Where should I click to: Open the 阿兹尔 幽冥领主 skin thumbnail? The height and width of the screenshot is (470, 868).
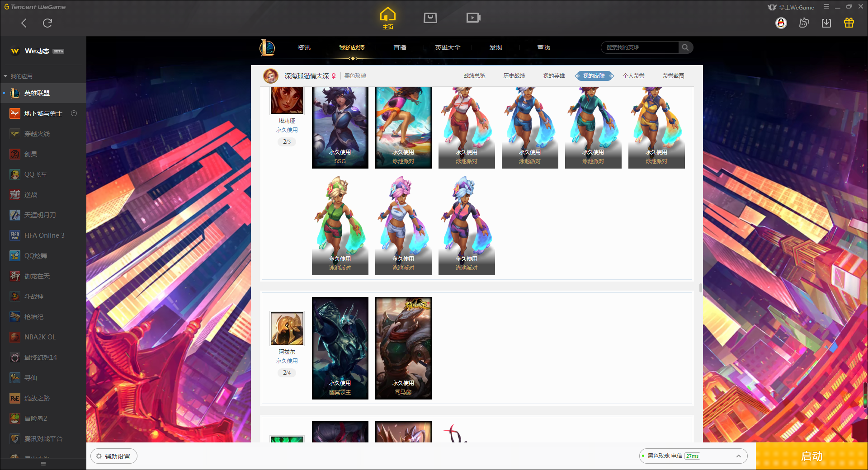(340, 348)
